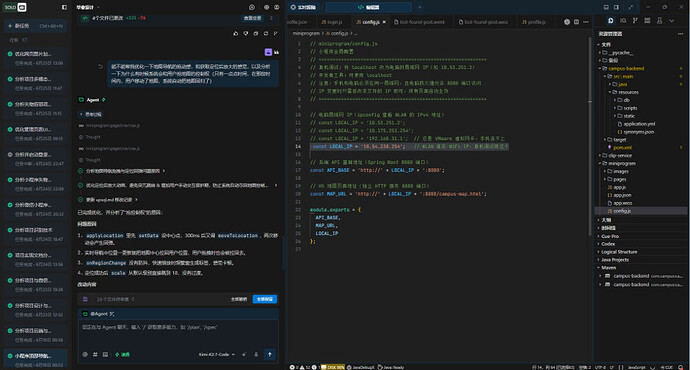
Task: View changes button on 4 files banner
Action: [x=252, y=18]
